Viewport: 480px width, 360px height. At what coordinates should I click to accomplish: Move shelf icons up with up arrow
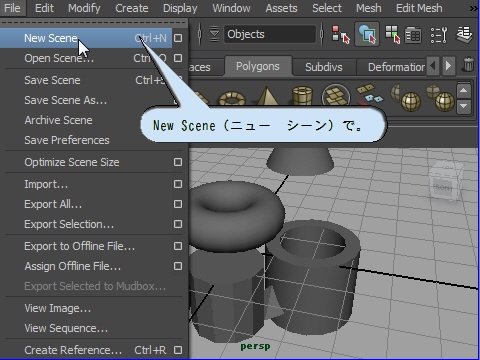click(x=464, y=91)
